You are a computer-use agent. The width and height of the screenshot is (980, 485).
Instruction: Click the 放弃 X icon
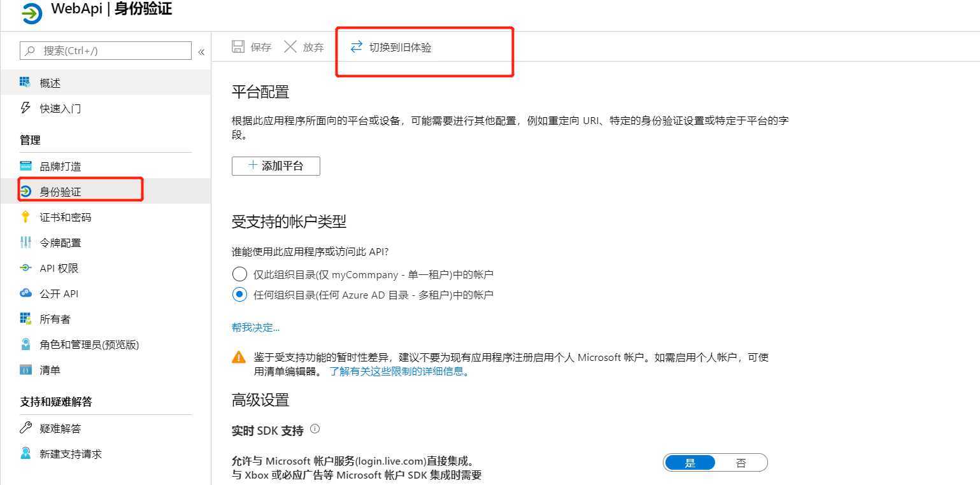(x=290, y=46)
